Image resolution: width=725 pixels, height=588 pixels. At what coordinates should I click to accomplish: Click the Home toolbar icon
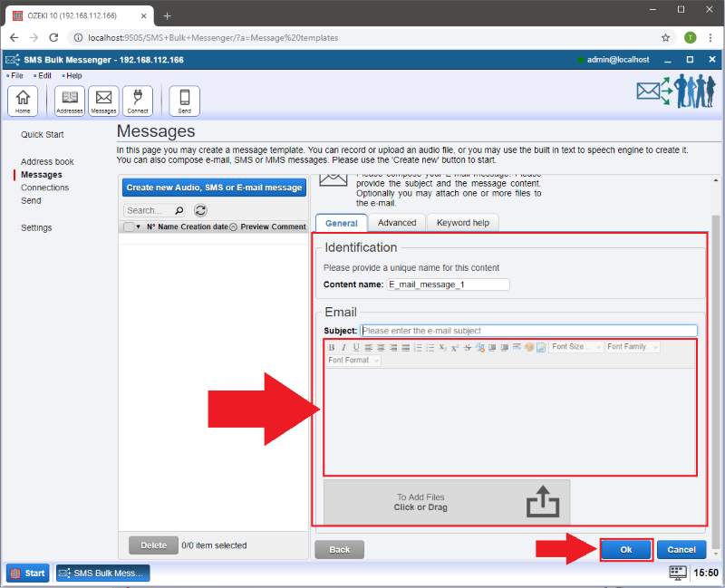(x=23, y=101)
